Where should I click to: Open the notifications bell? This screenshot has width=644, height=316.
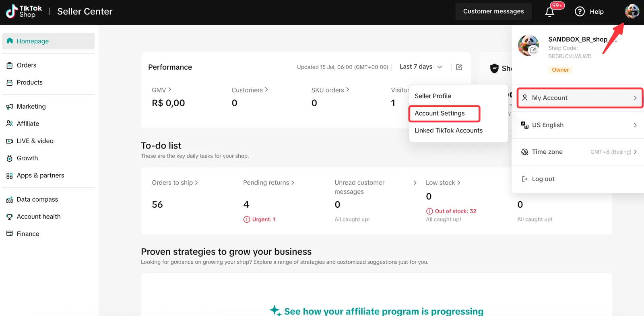(549, 12)
